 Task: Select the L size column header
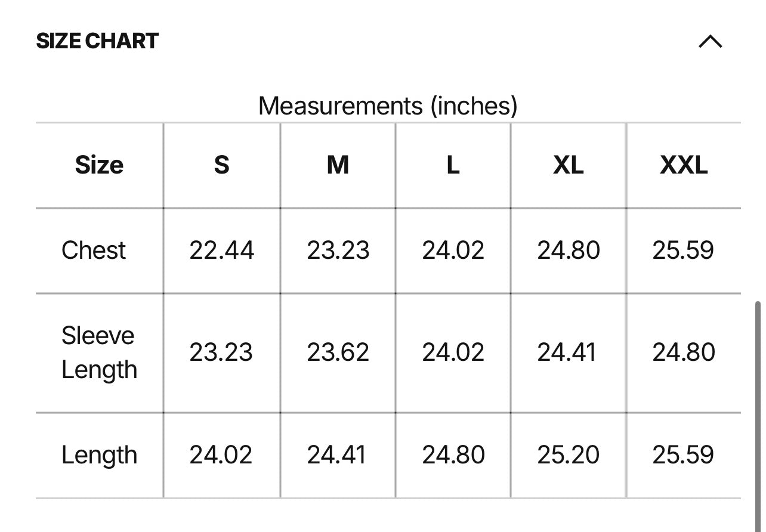pos(453,165)
